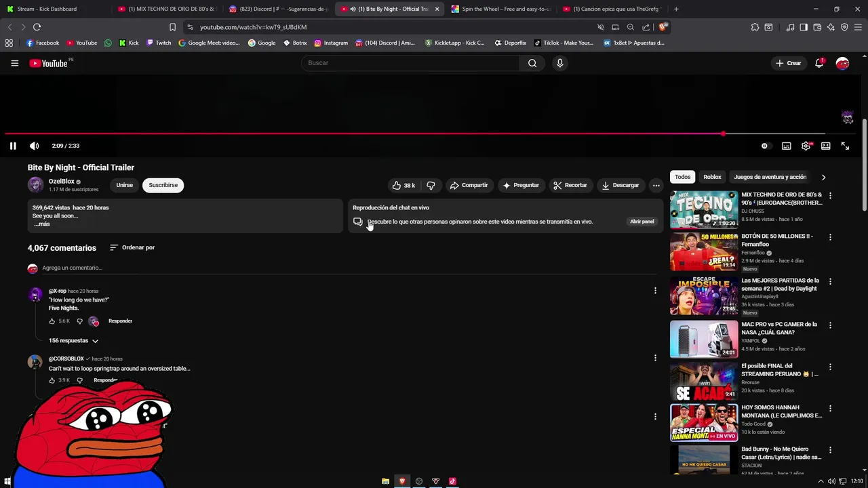
Task: Open the TikTok bookmark
Action: tap(563, 43)
